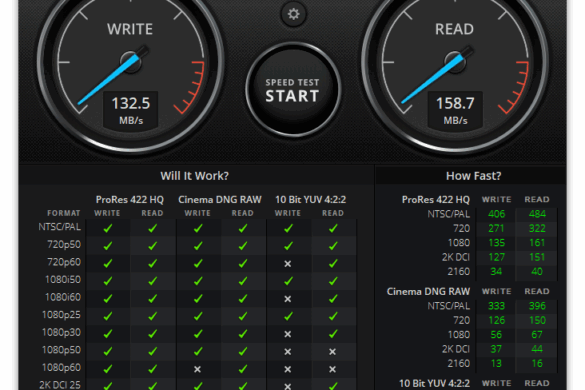585x390 pixels.
Task: Click the 37 write value for Cinema DNG 2K DCI
Action: tap(496, 349)
